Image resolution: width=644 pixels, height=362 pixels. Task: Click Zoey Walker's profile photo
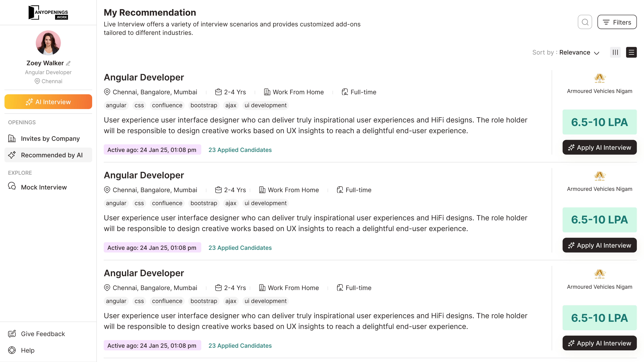tap(48, 43)
